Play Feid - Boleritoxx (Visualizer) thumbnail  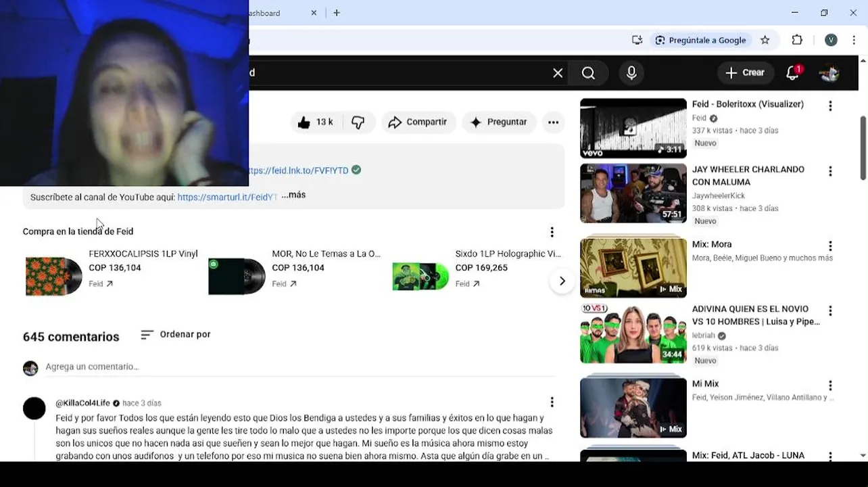click(633, 129)
